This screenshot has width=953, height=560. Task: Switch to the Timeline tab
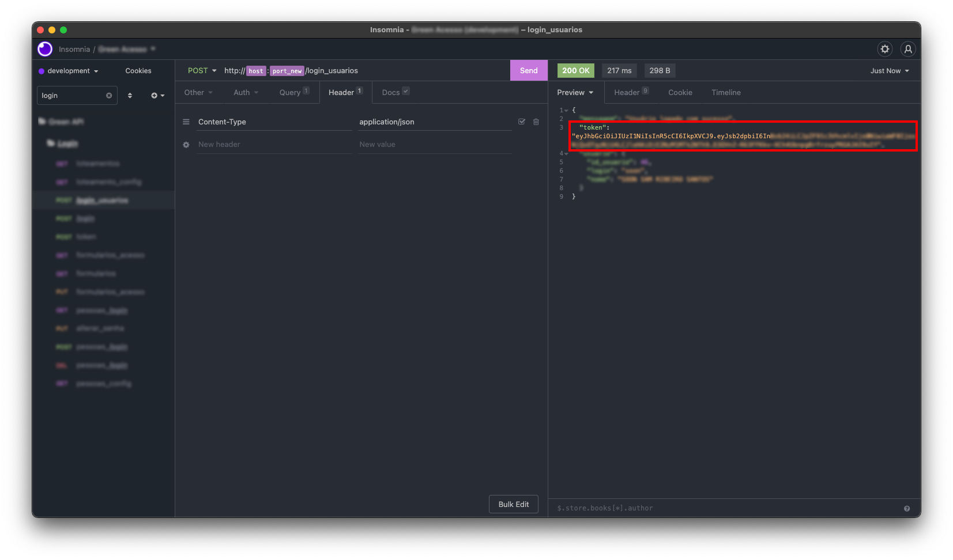(726, 92)
